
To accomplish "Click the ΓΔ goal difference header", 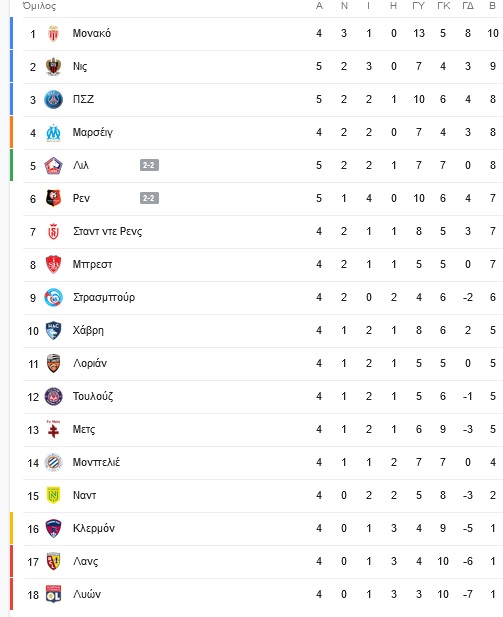I will 468,6.
